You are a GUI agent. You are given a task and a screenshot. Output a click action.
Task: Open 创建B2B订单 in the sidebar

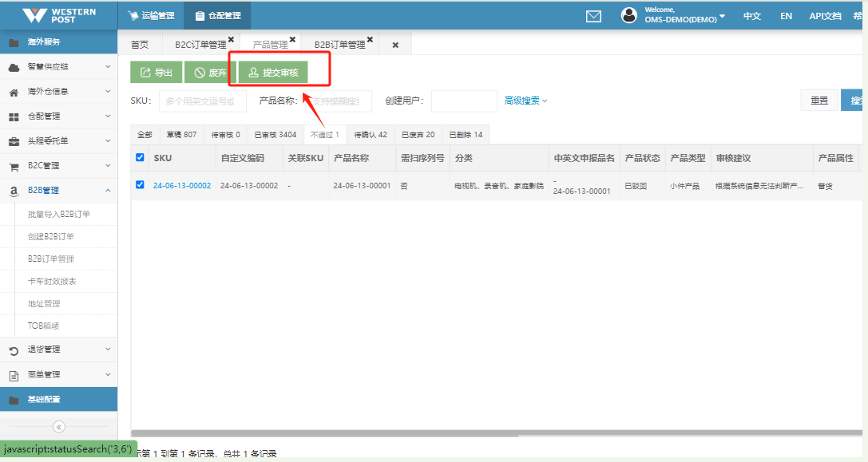[51, 236]
